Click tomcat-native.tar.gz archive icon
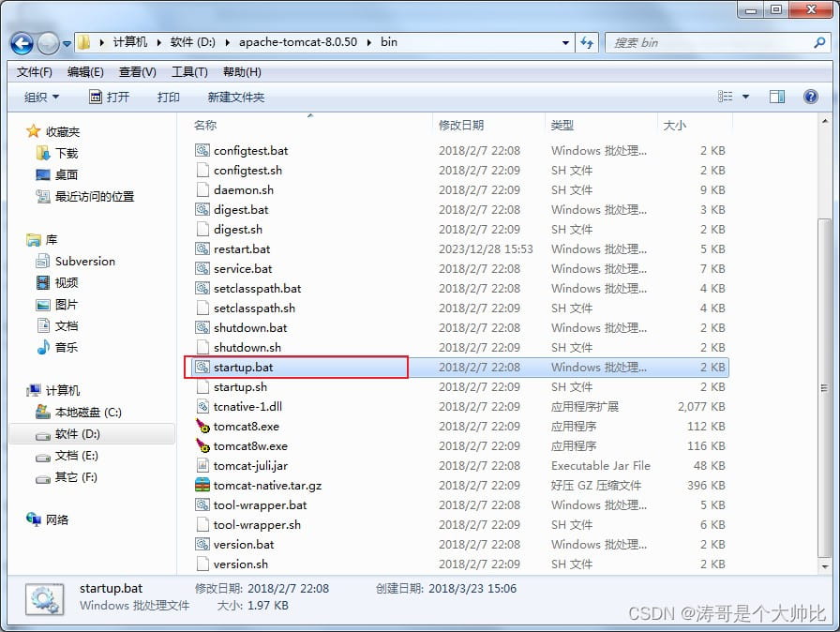 click(x=202, y=485)
